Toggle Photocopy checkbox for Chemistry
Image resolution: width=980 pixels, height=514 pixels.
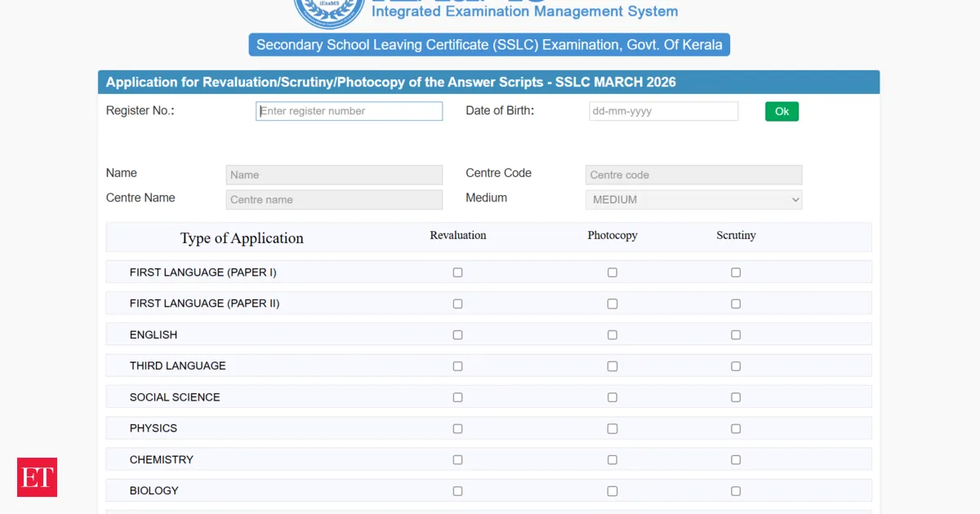click(x=612, y=459)
